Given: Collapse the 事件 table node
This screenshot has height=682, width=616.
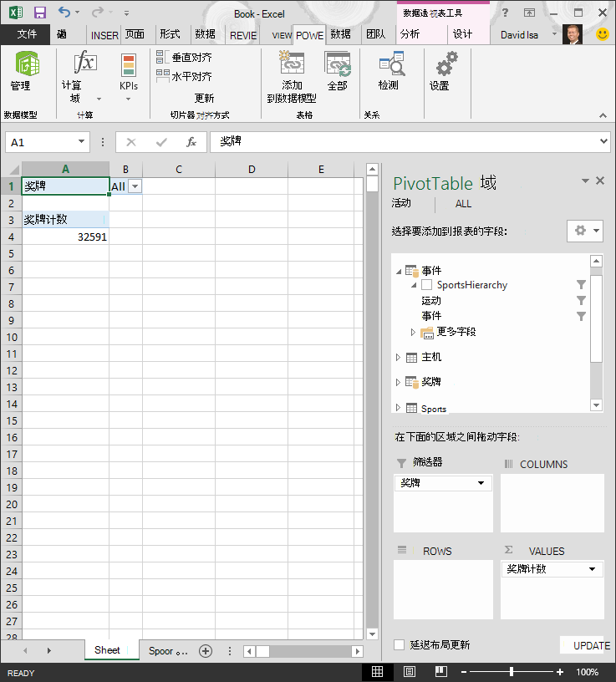Looking at the screenshot, I should (399, 272).
